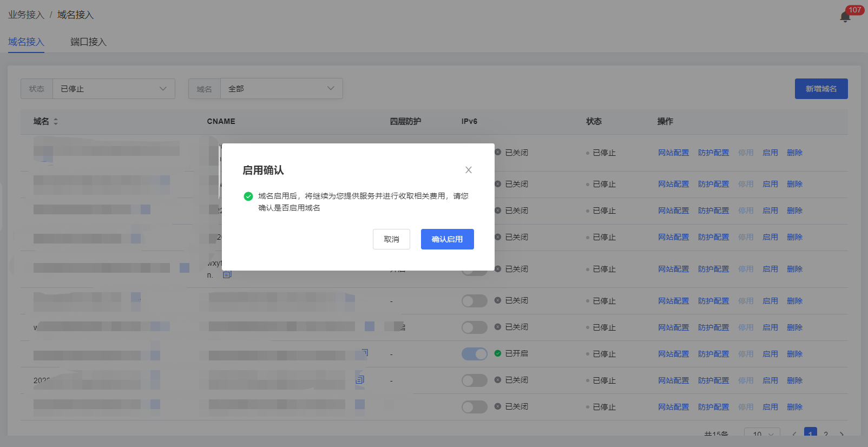Screen dimensions: 868x447
Task: Toggle IPv6 switch in the last row
Action: (475, 407)
